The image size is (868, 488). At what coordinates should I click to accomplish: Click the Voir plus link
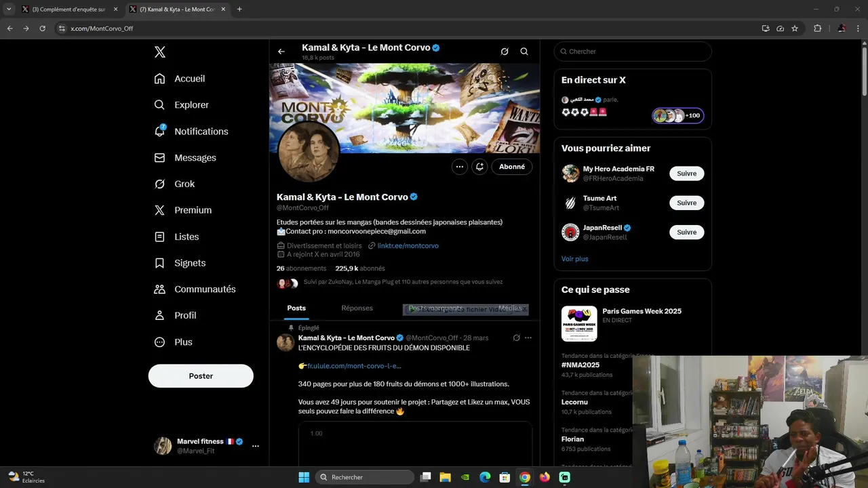(575, 259)
